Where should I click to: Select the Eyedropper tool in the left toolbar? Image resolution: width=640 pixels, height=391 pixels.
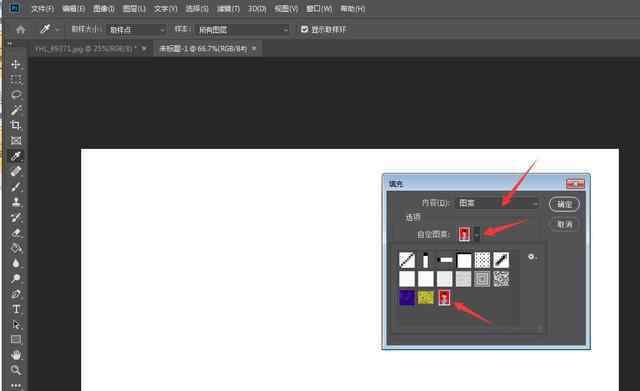pos(16,156)
